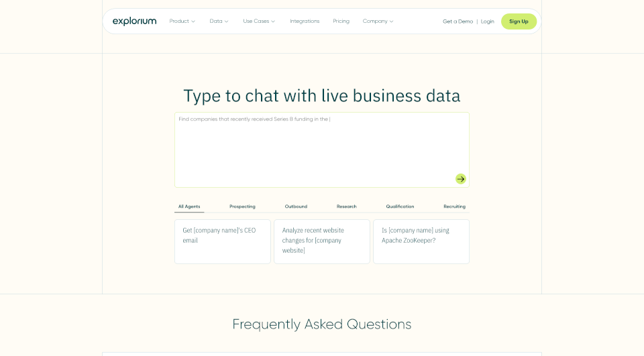Image resolution: width=644 pixels, height=356 pixels.
Task: Open the Data dropdown chevron
Action: [x=226, y=21]
